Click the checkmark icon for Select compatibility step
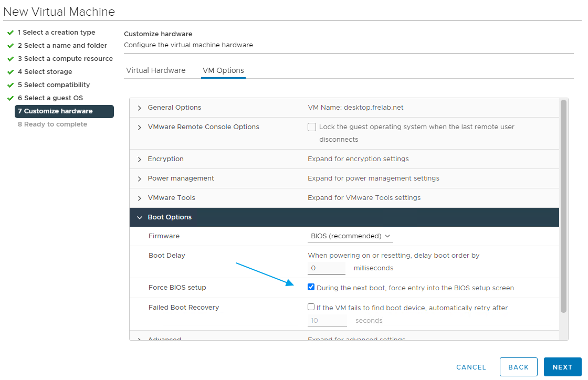588x380 pixels. (10, 85)
